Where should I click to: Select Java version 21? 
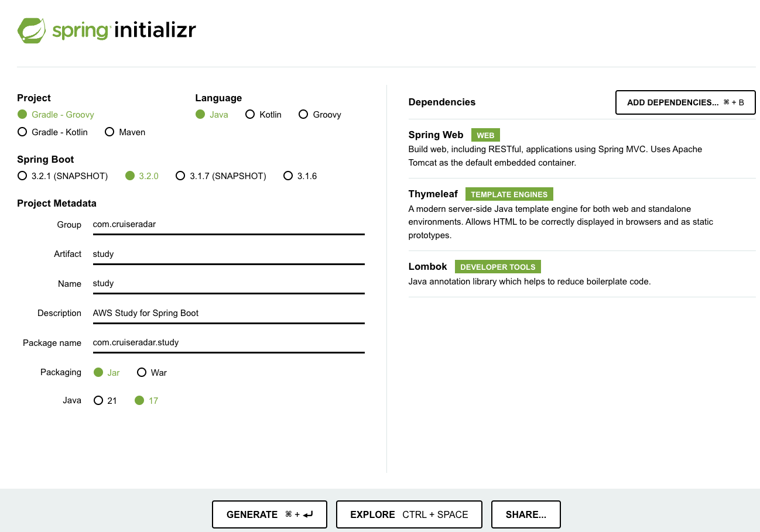105,401
